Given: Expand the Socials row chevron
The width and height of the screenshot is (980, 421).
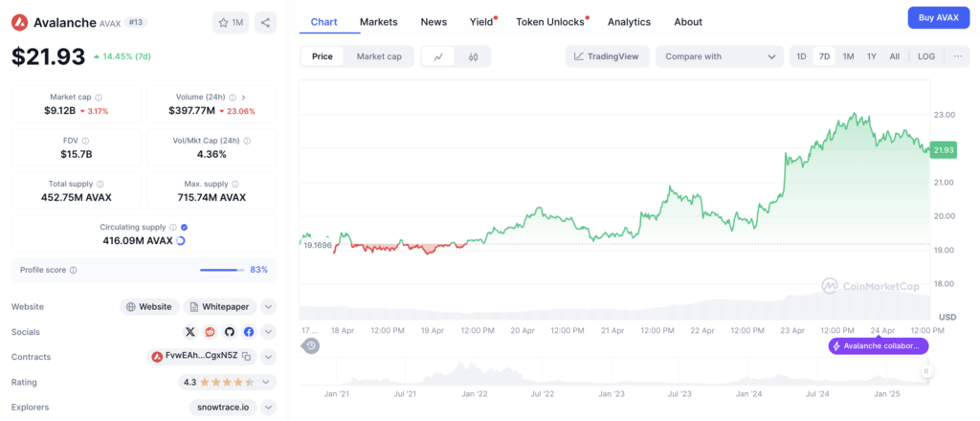Looking at the screenshot, I should coord(268,332).
